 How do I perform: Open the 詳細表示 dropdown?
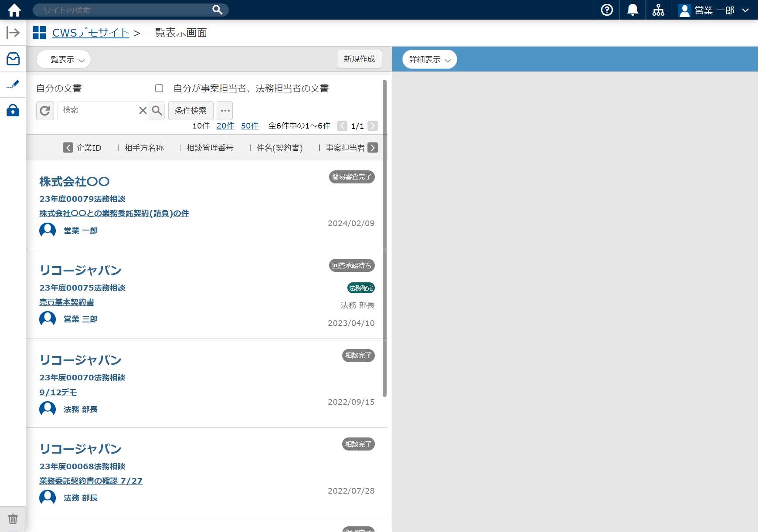pos(429,60)
